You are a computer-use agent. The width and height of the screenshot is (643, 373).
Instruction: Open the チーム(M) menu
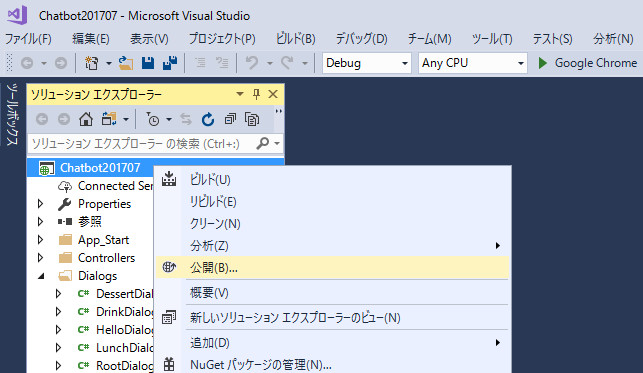point(429,39)
